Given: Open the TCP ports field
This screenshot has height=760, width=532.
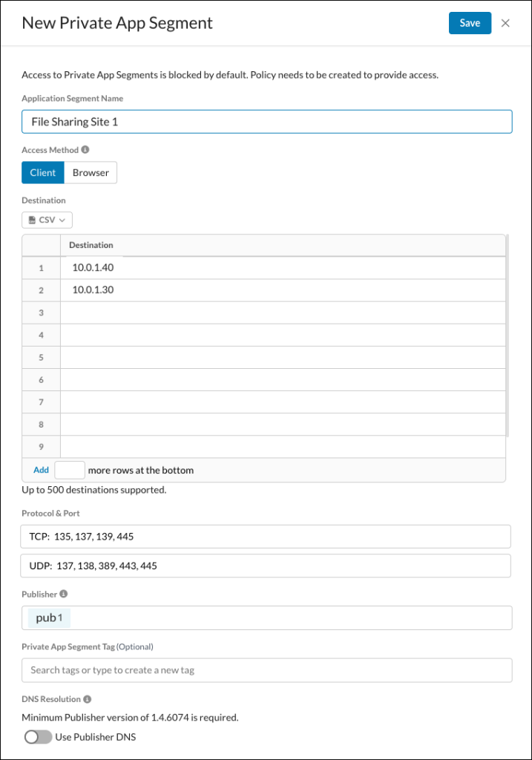Looking at the screenshot, I should 266,537.
